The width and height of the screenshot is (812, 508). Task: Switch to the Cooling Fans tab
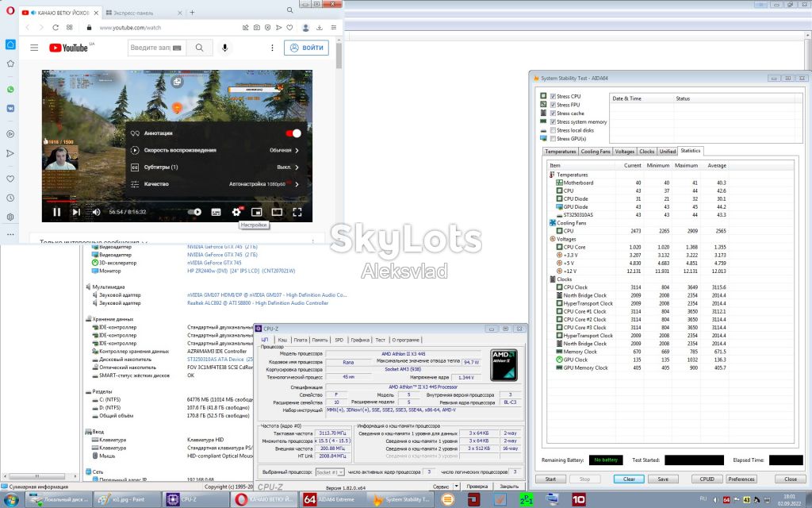click(596, 152)
